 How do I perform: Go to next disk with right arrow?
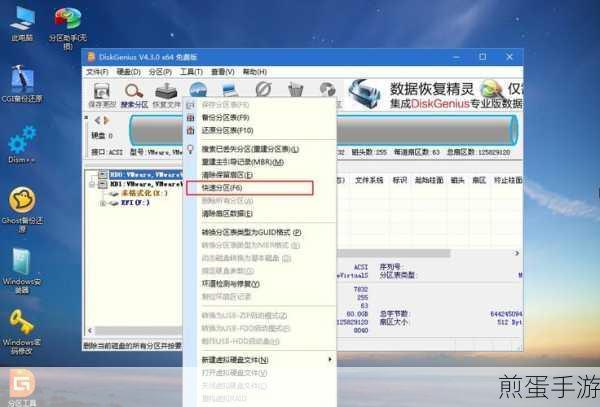click(x=106, y=120)
